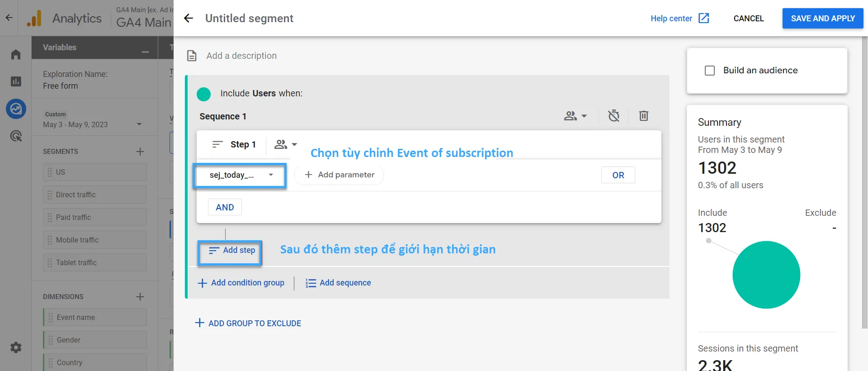Open Explore icon in left navigation
This screenshot has width=868, height=371.
point(16,109)
